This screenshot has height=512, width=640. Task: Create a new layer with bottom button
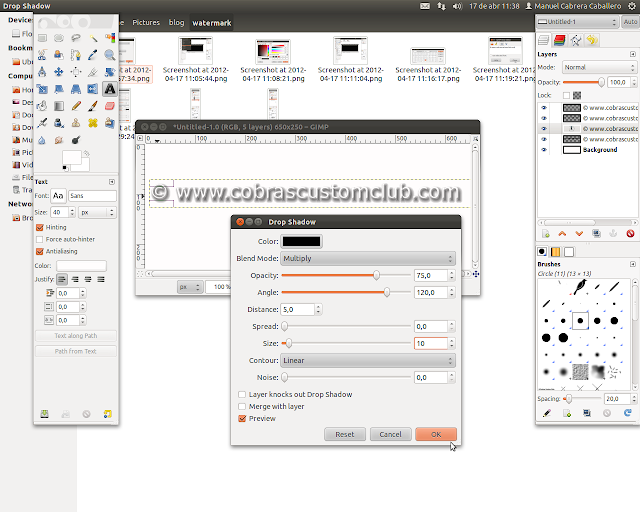click(546, 234)
